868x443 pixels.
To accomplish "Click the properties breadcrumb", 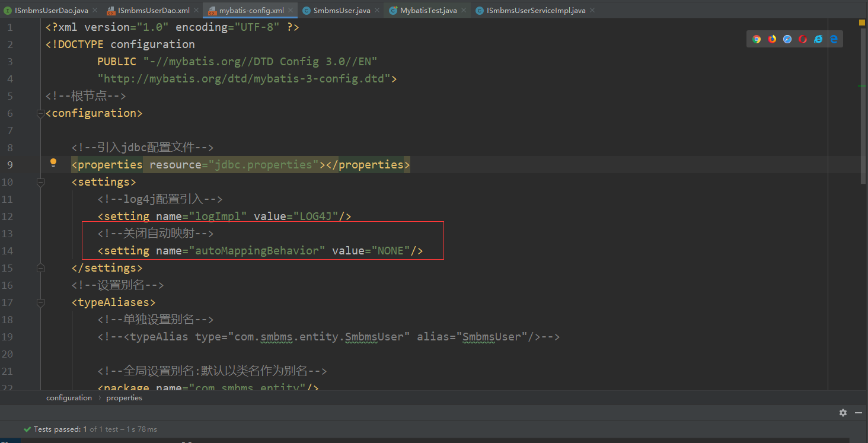I will pos(124,398).
